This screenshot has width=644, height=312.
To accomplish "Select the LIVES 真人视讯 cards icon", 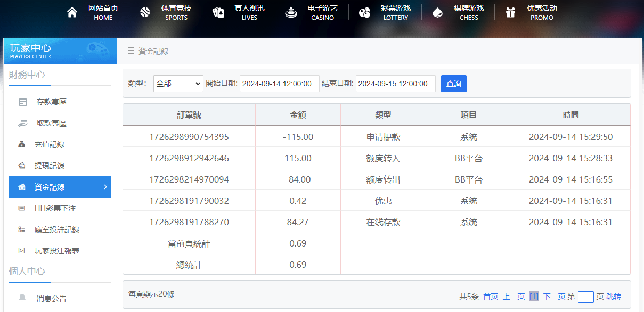I will (x=218, y=11).
